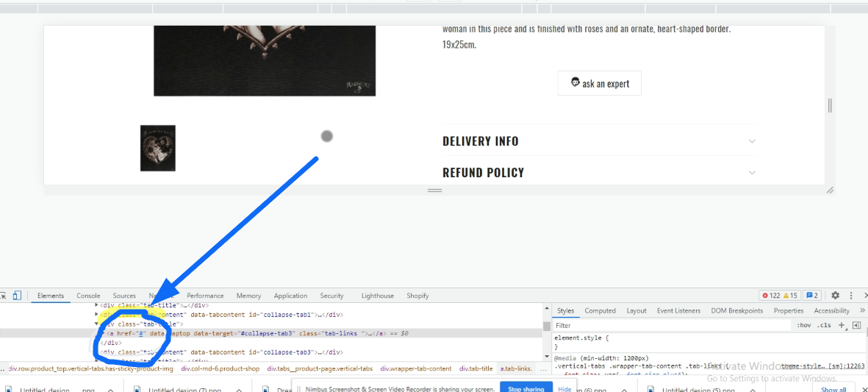Image resolution: width=868 pixels, height=392 pixels.
Task: Open the Security tab
Action: (x=331, y=296)
